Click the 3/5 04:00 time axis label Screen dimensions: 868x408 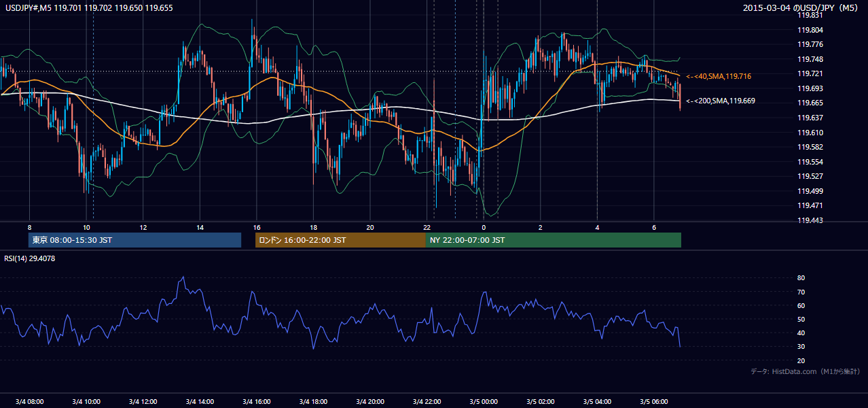tap(597, 401)
